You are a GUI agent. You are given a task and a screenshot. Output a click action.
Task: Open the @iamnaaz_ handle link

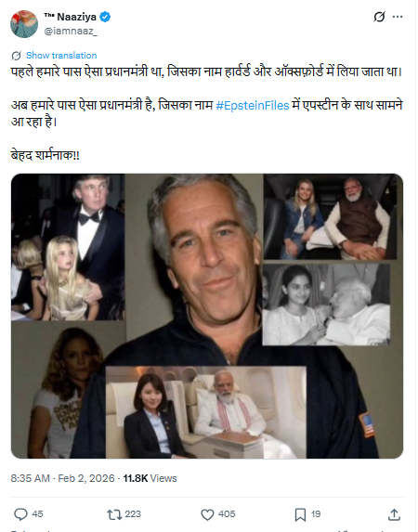[71, 31]
